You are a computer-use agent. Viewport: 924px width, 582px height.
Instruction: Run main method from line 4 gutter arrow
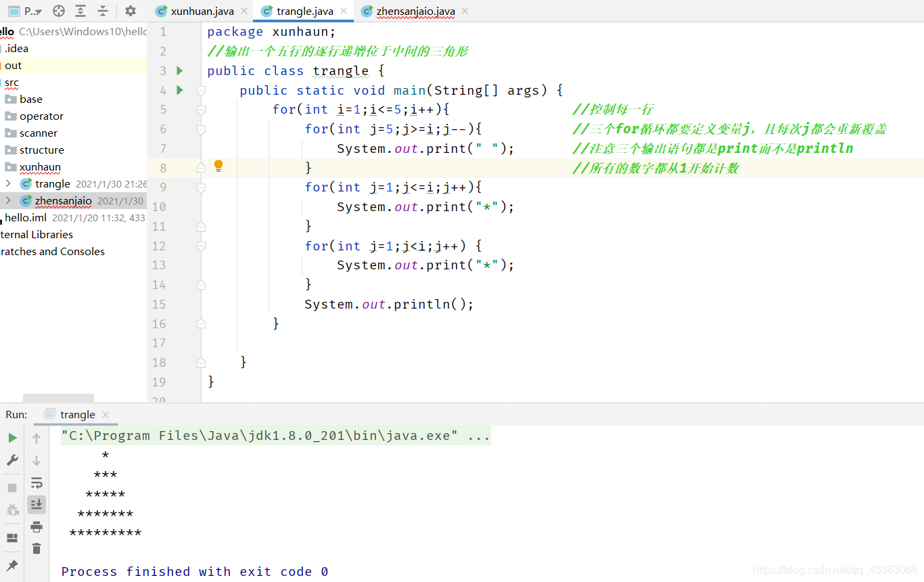179,90
